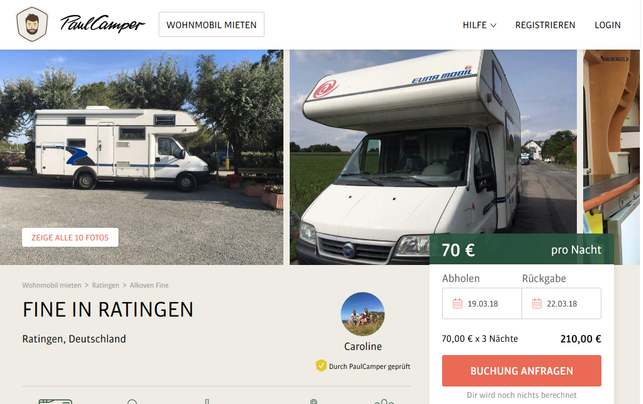Screen dimensions: 643x404
Task: Click the PaulCamper bearded face logo
Action: (32, 24)
